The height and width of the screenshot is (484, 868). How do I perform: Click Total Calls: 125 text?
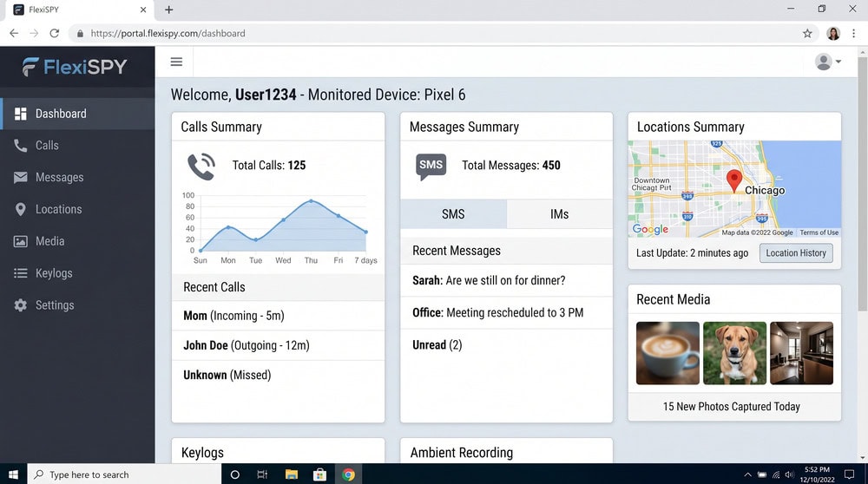pos(268,166)
